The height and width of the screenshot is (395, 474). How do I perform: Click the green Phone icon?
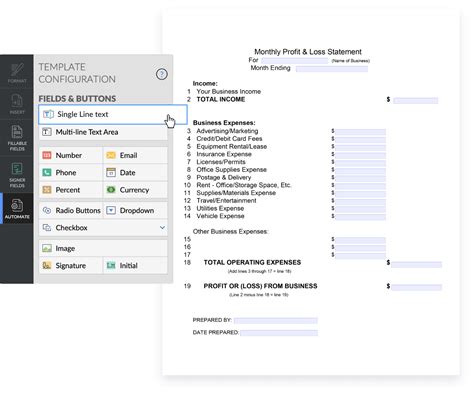pos(47,173)
